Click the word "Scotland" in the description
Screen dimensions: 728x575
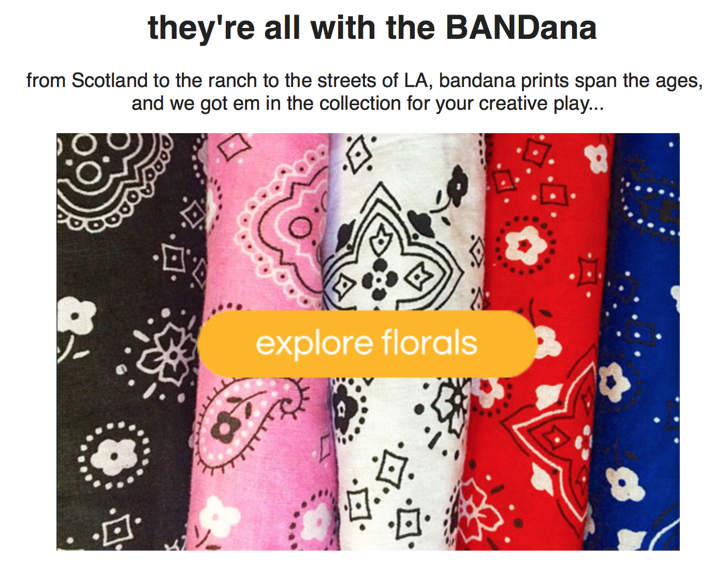coord(109,80)
